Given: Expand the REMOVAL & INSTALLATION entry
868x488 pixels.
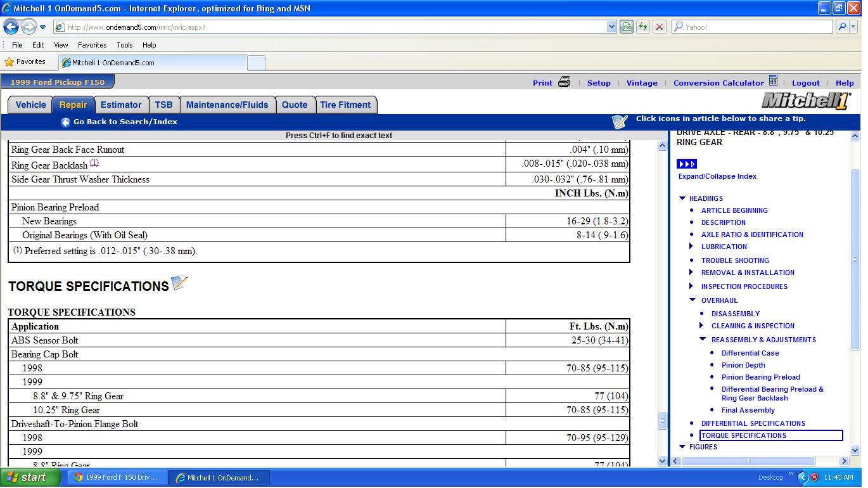Looking at the screenshot, I should [691, 273].
